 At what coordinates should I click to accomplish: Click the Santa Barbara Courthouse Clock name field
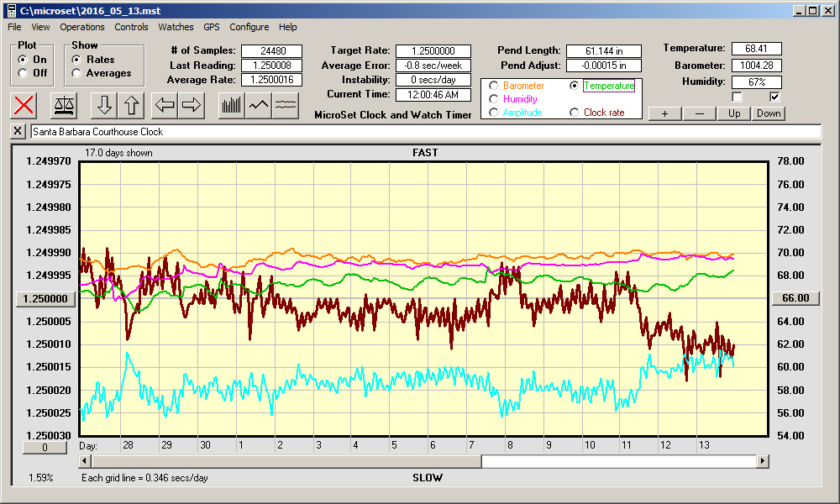pos(426,131)
